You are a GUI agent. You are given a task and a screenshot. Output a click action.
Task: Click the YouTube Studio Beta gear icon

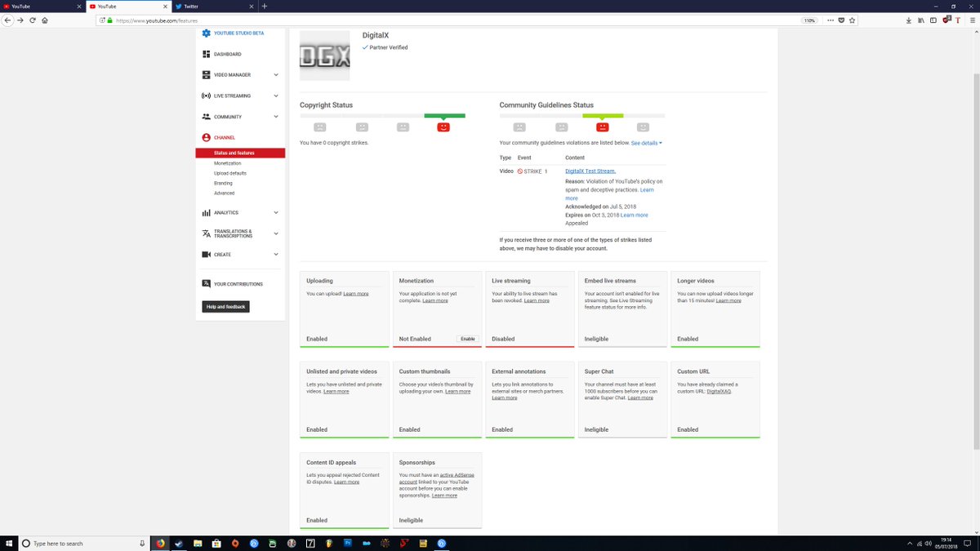[x=207, y=33]
